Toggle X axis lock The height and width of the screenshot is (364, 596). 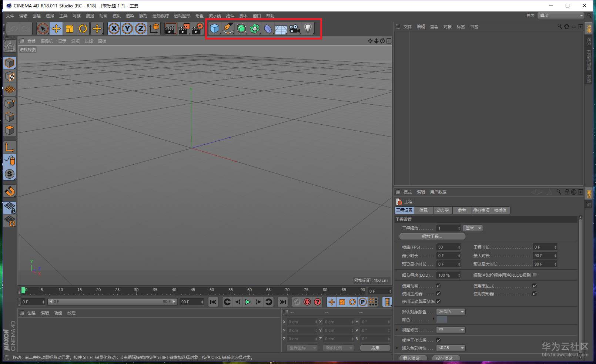(x=114, y=28)
